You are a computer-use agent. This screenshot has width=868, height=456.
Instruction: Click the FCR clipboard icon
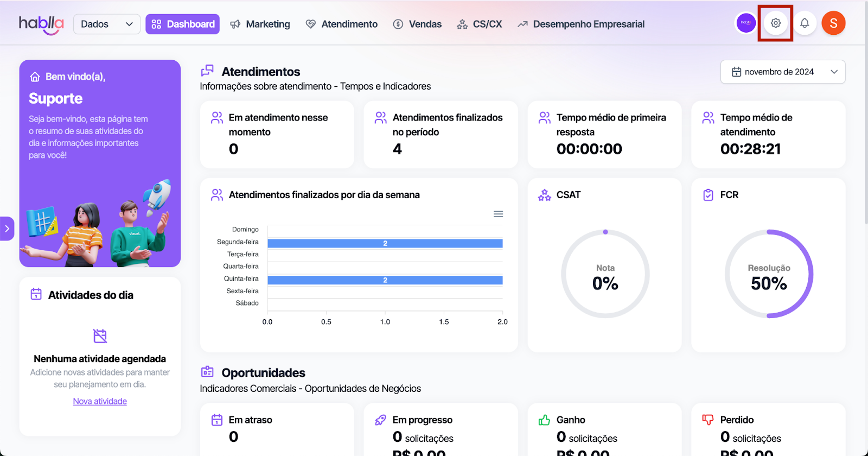tap(708, 195)
